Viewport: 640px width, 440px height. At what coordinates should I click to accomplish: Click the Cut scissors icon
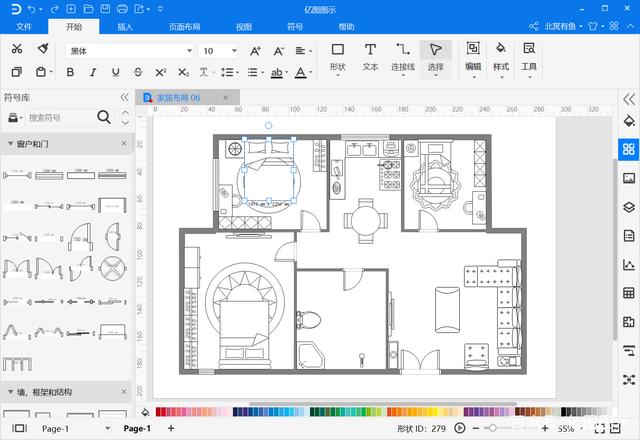(17, 49)
